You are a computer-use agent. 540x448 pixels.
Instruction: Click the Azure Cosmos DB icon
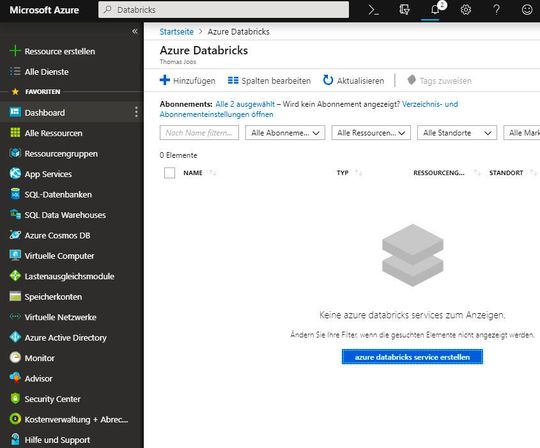click(x=15, y=235)
